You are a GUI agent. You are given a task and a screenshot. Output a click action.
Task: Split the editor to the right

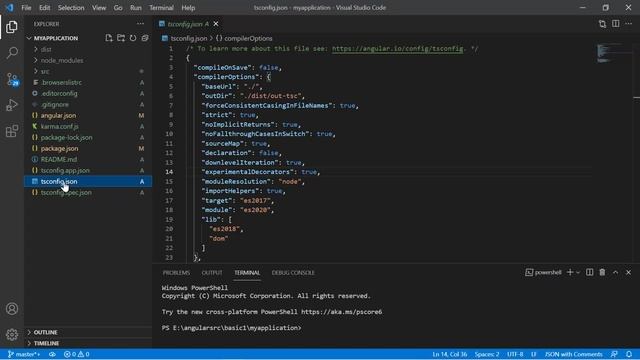tap(616, 24)
